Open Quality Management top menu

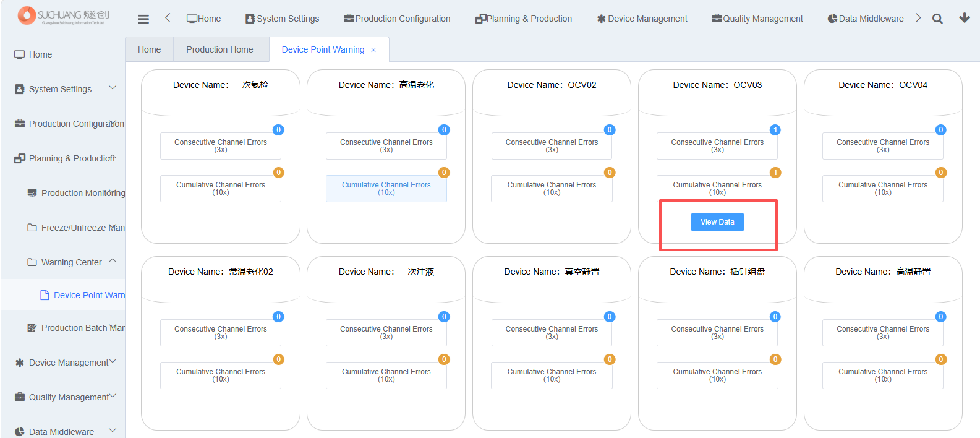(x=757, y=19)
